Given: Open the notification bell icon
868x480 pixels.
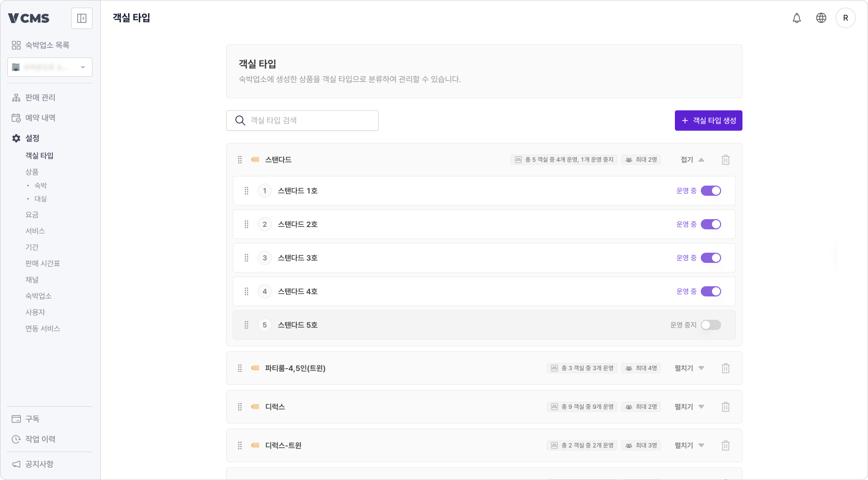Looking at the screenshot, I should pos(797,18).
